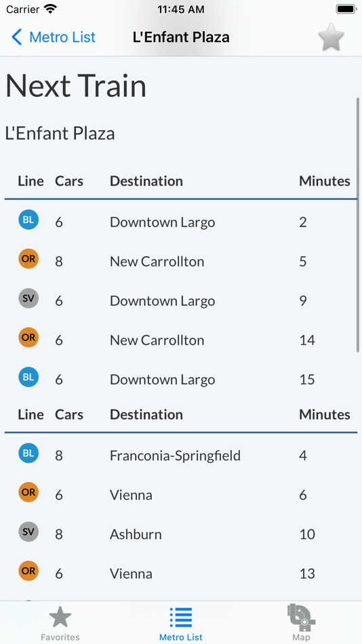Select the Downtown Largo 15 minutes row

[181, 379]
